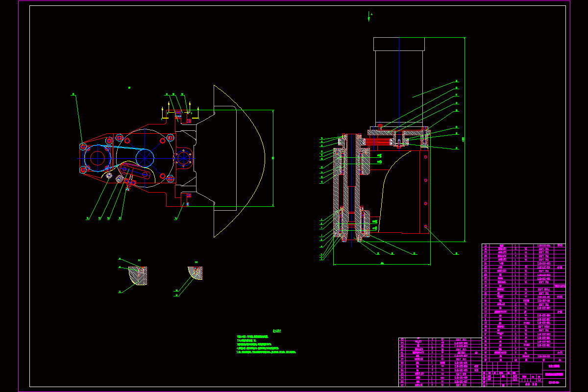Select the horizontal dimension under right view
Viewport: 588px width, 392px height.
coord(382,264)
